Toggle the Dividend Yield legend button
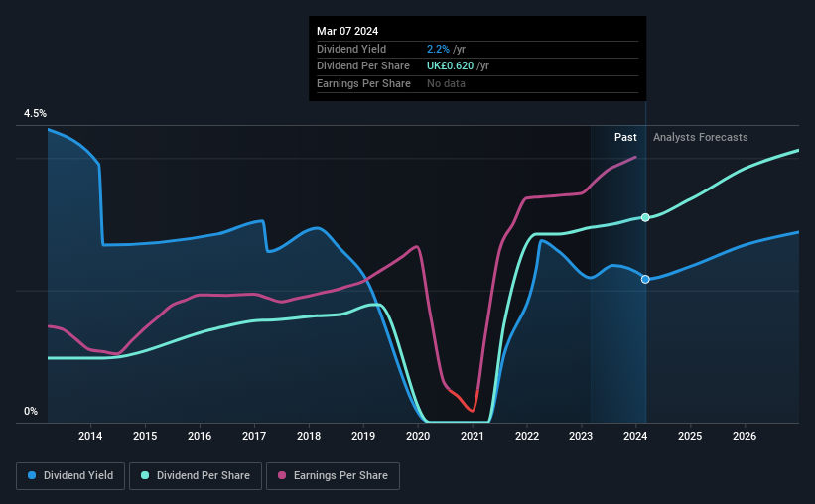 (70, 476)
